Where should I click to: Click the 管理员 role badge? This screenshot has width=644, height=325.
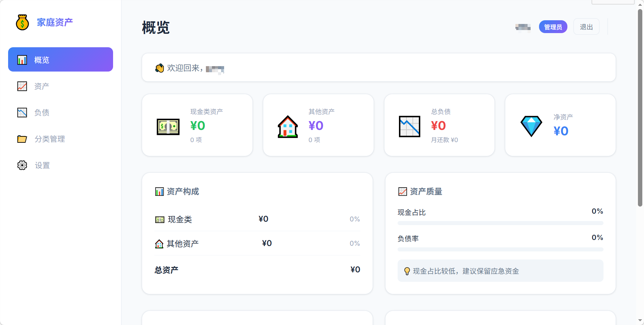tap(553, 27)
